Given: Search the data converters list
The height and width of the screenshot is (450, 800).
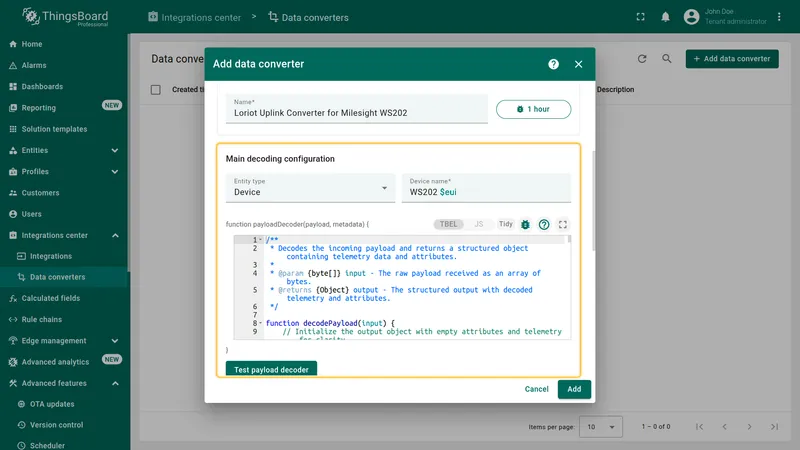Looking at the screenshot, I should (x=666, y=59).
